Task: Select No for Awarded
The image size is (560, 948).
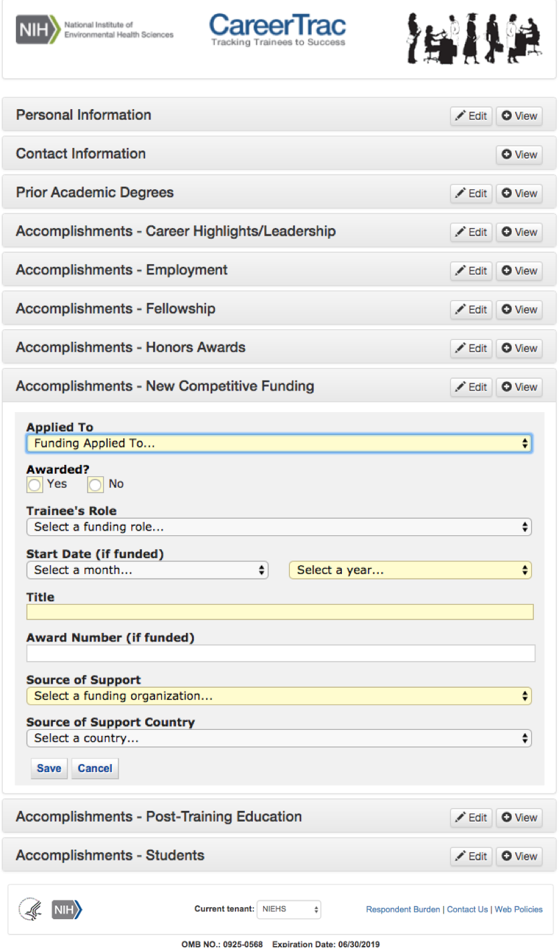Action: coord(96,484)
